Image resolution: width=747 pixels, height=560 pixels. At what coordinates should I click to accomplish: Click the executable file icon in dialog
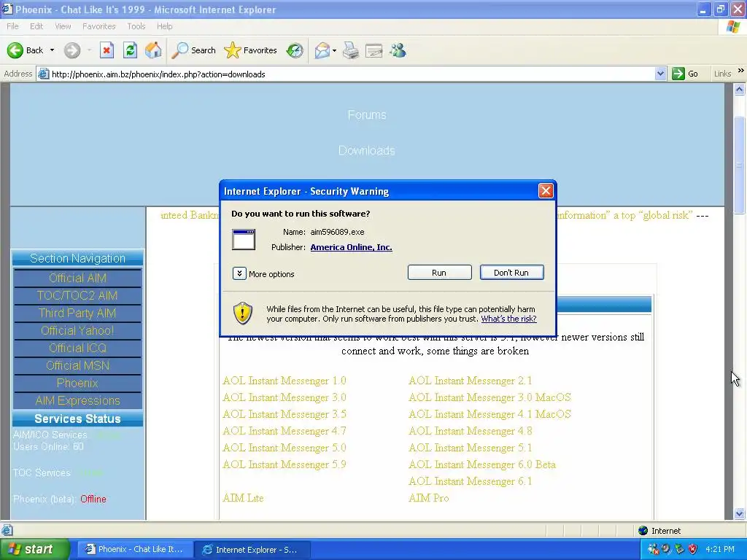pos(244,239)
